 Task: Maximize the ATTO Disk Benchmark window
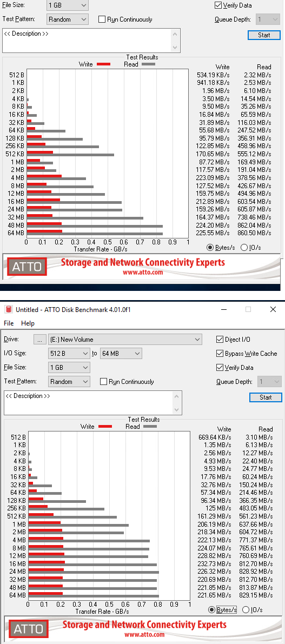pos(248,309)
